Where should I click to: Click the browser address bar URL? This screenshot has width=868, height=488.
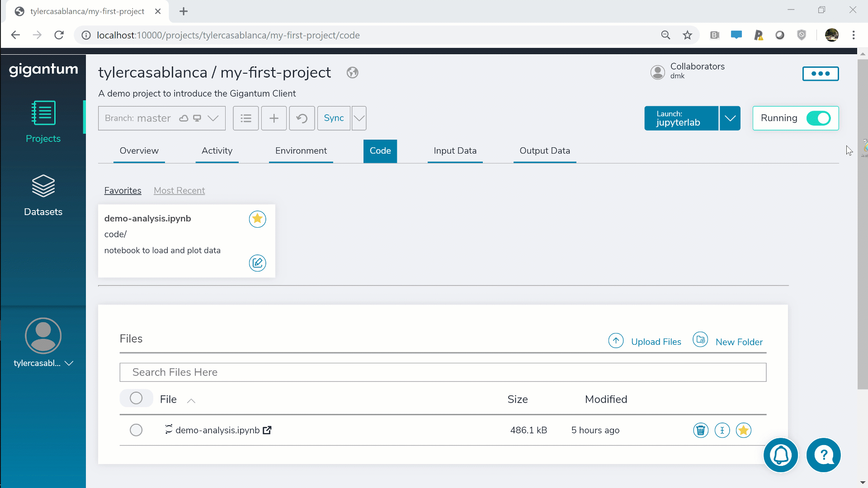[x=228, y=35]
